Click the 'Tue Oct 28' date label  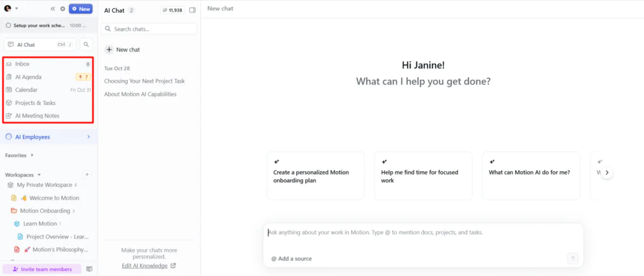point(117,68)
